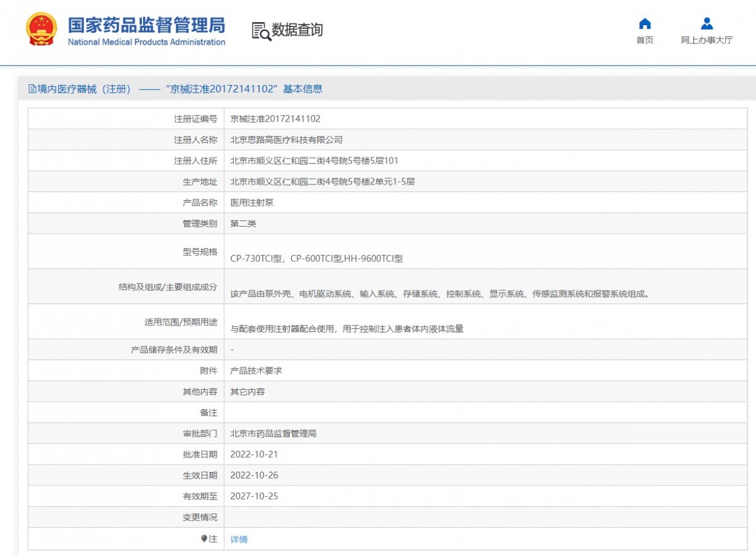Click the 生产地址 label
The width and height of the screenshot is (756, 556).
tap(200, 181)
